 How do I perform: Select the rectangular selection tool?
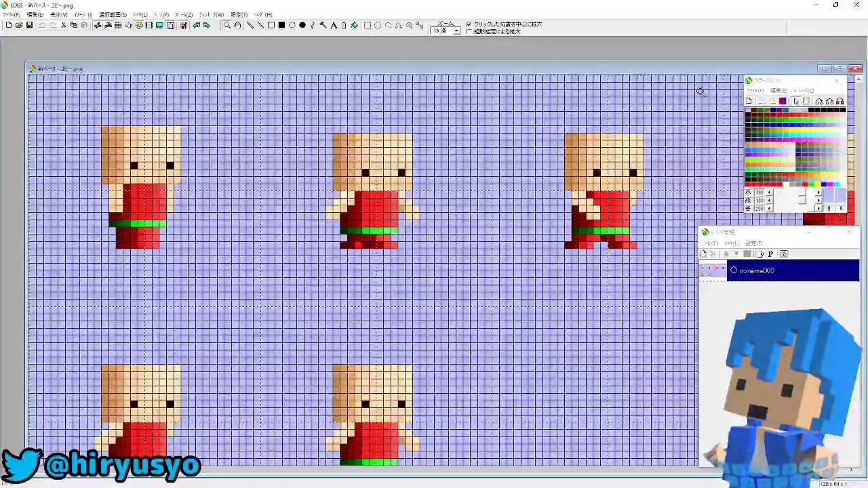pos(367,25)
